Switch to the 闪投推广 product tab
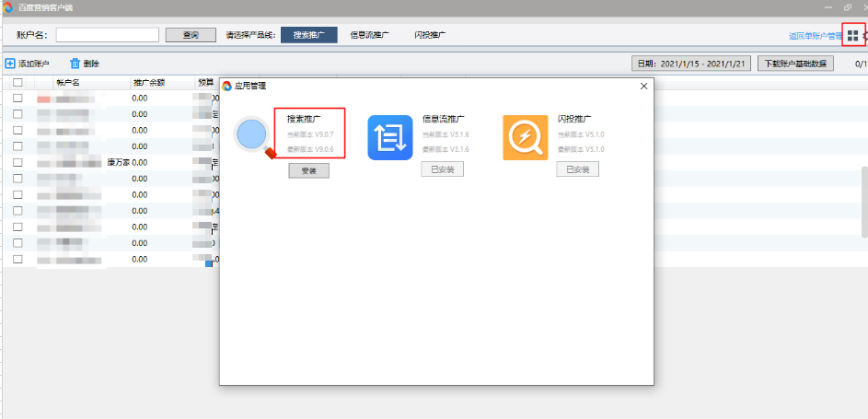The width and height of the screenshot is (868, 419). (x=430, y=35)
